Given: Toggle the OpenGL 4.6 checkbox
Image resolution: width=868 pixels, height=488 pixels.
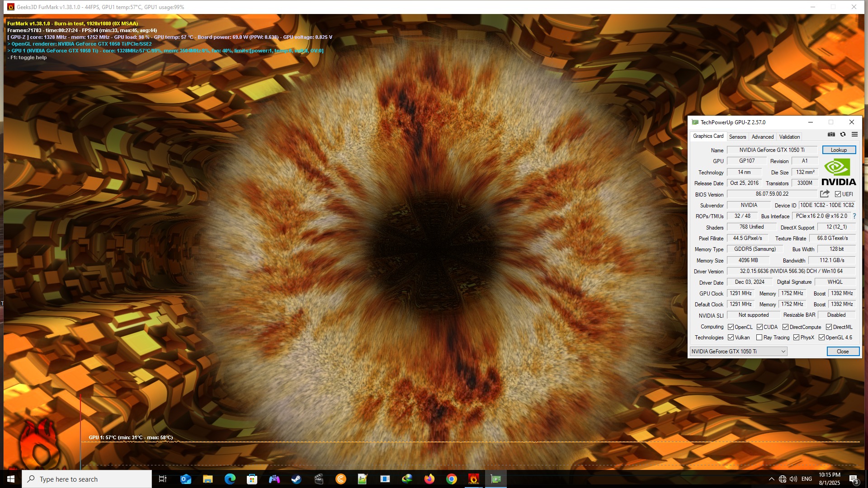Looking at the screenshot, I should coord(821,338).
